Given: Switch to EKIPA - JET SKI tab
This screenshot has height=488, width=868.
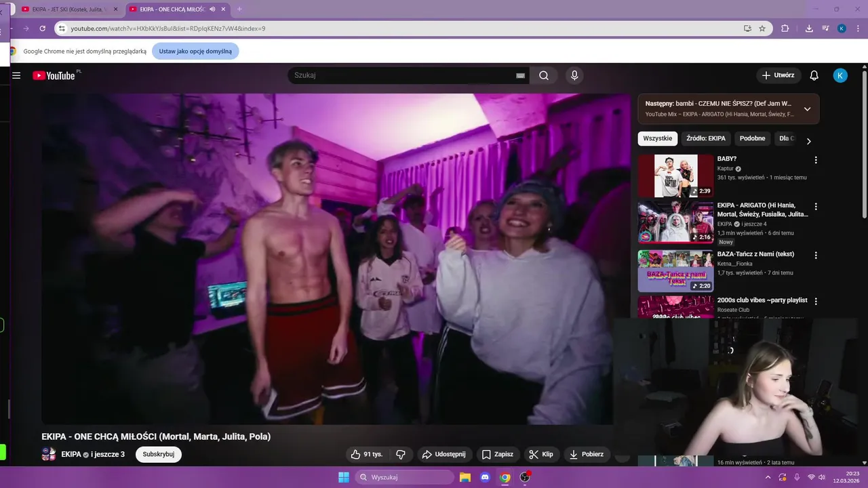Looking at the screenshot, I should point(68,9).
